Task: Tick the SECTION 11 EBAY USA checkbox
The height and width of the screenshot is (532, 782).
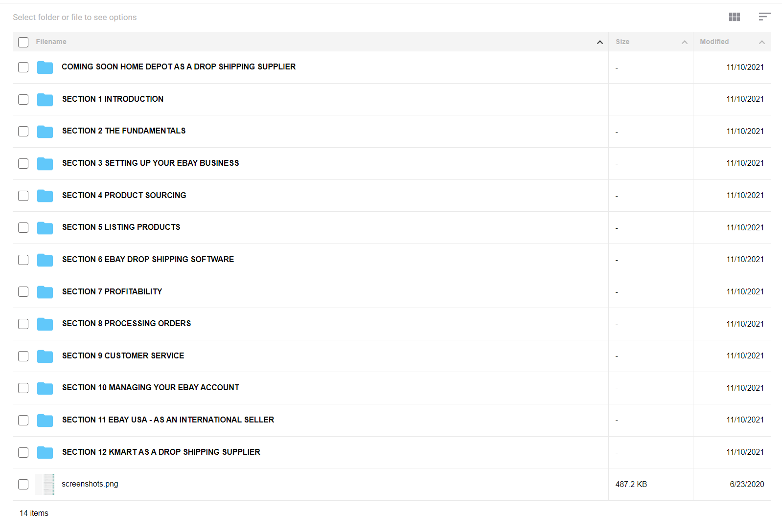Action: click(23, 420)
